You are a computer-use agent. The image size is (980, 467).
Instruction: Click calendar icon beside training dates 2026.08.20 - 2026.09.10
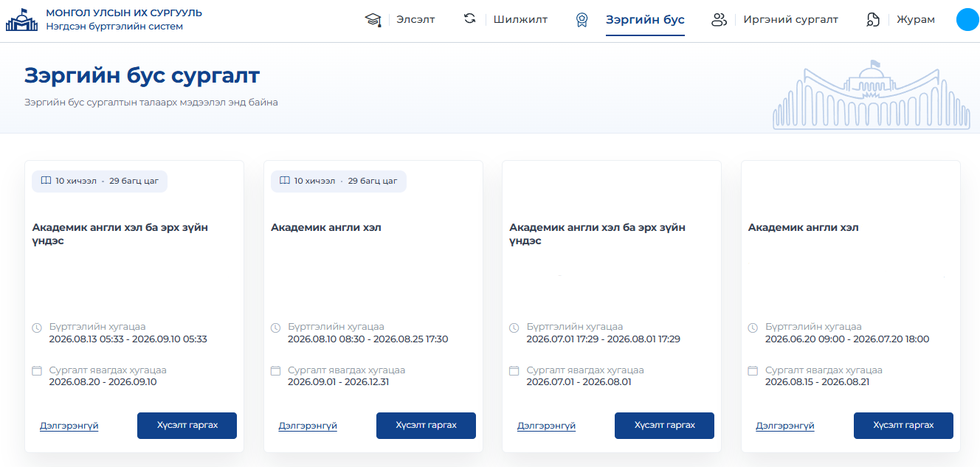coord(37,370)
